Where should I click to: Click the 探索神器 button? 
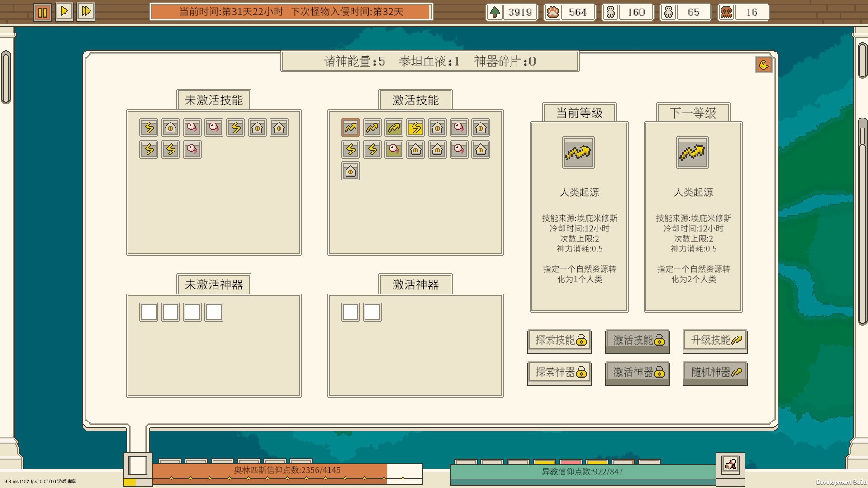tap(560, 373)
